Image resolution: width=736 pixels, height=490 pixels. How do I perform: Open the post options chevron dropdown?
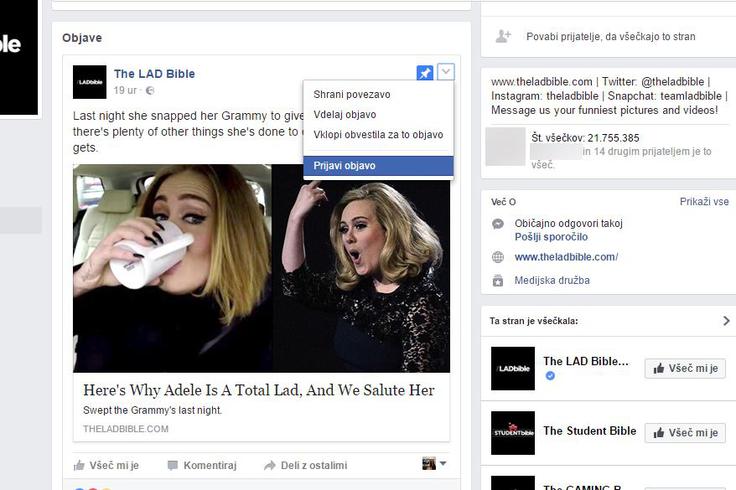pos(446,72)
